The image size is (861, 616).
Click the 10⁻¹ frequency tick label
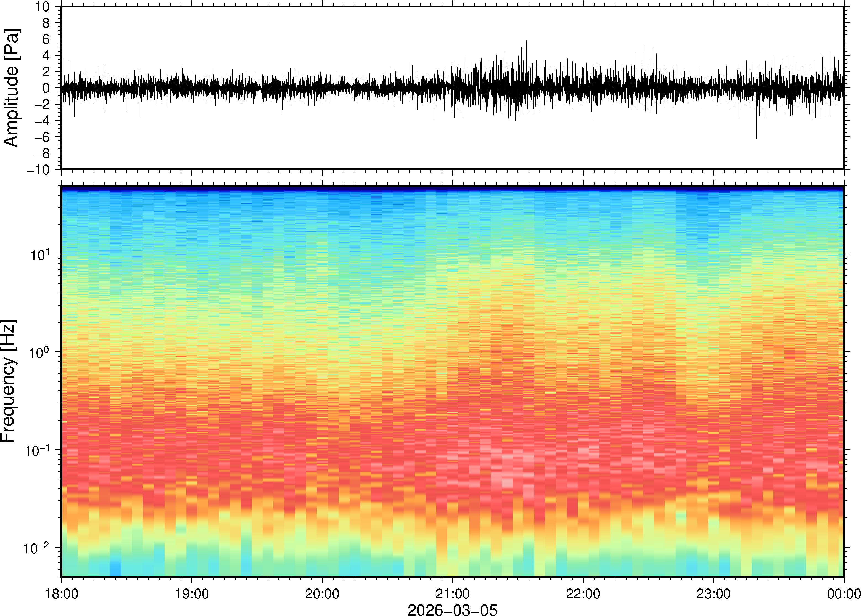[x=37, y=450]
